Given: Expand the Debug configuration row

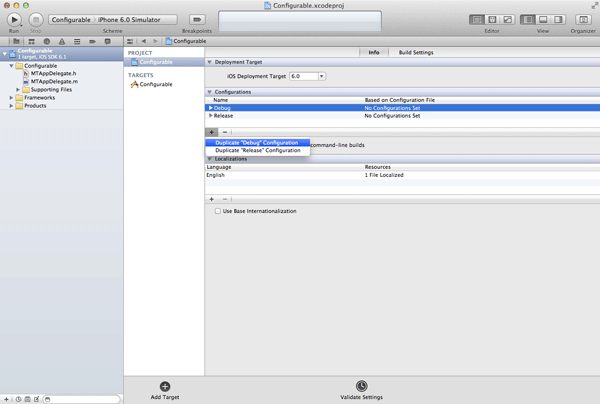Looking at the screenshot, I should click(x=210, y=108).
